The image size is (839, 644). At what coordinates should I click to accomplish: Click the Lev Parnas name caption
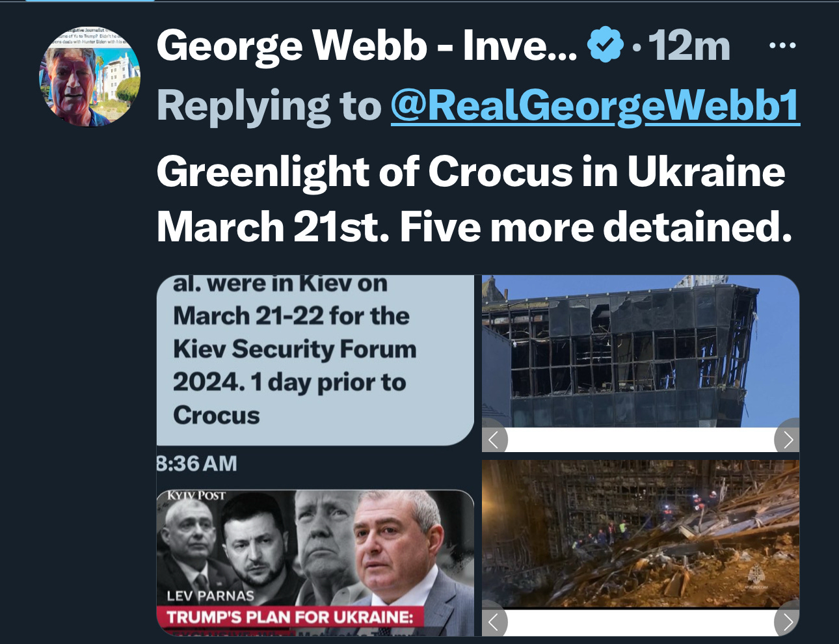tap(210, 596)
